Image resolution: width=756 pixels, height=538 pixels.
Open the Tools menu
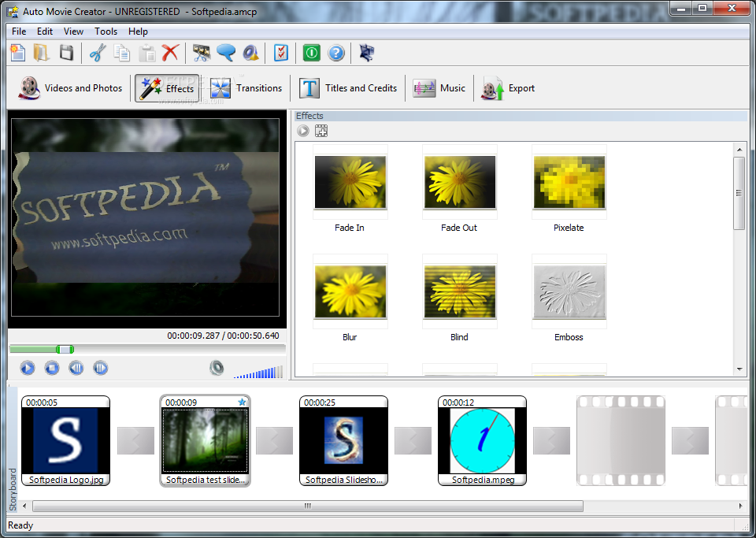[106, 32]
